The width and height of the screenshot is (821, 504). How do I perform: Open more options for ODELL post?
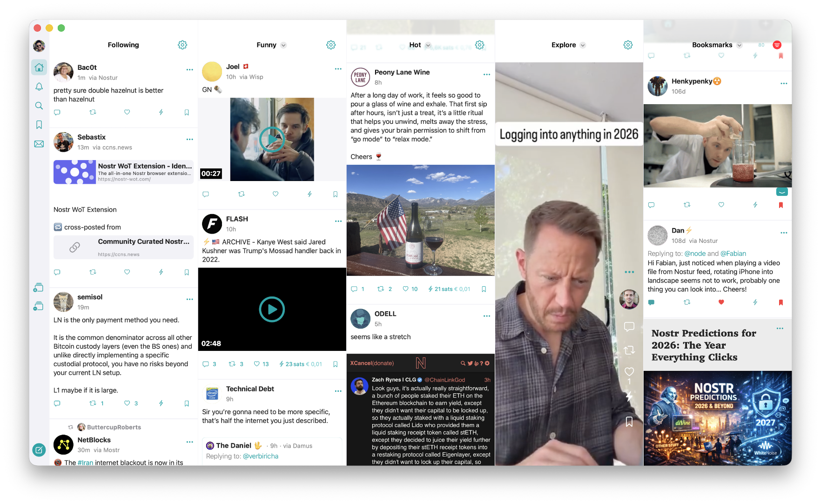point(486,316)
